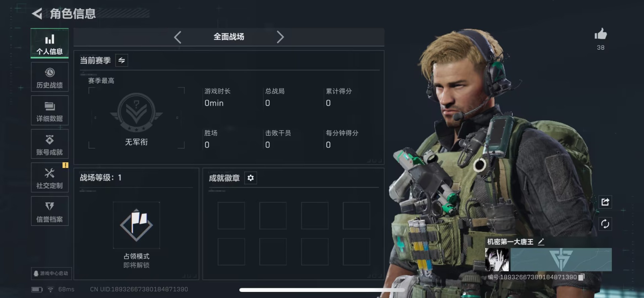Image resolution: width=644 pixels, height=298 pixels.
Task: Select the 占领模式 locked mode icon
Action: pos(136,225)
